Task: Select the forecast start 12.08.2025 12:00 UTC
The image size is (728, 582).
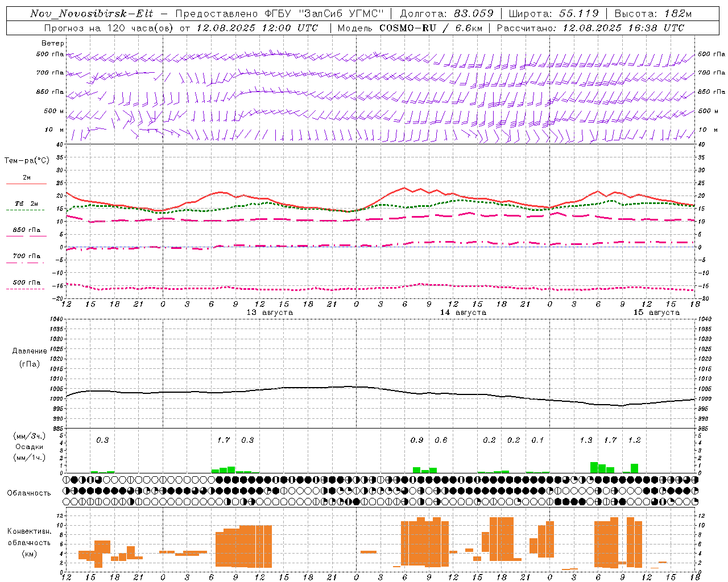Action: (257, 28)
